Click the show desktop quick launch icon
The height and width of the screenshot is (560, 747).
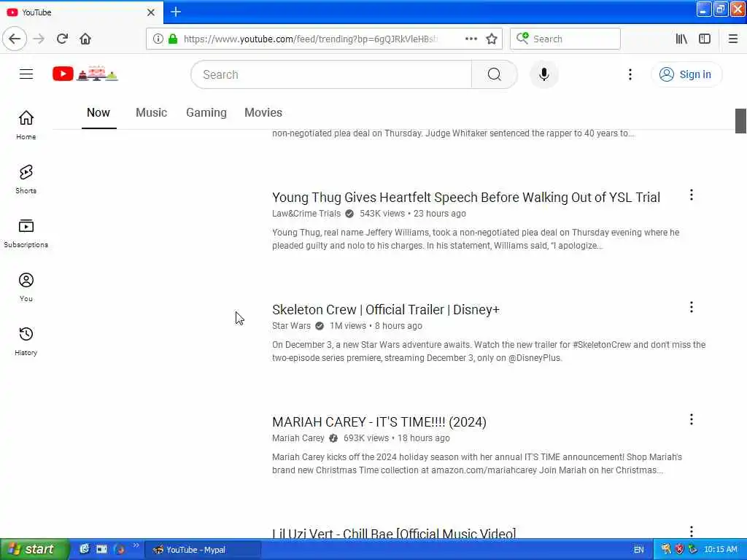click(101, 549)
